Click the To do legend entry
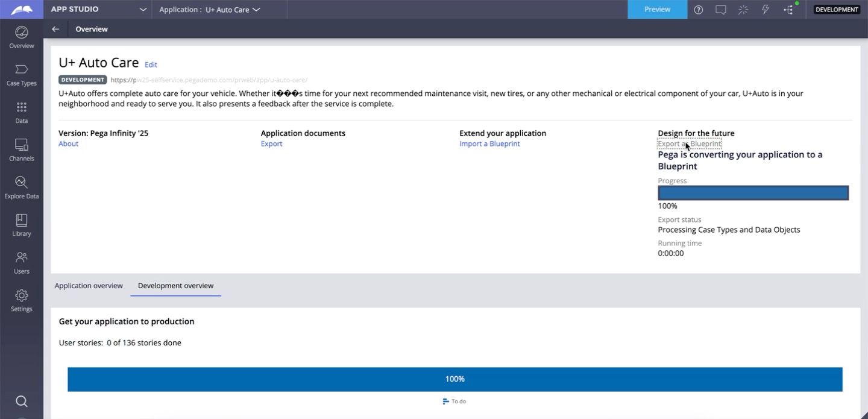The height and width of the screenshot is (419, 868). (454, 402)
